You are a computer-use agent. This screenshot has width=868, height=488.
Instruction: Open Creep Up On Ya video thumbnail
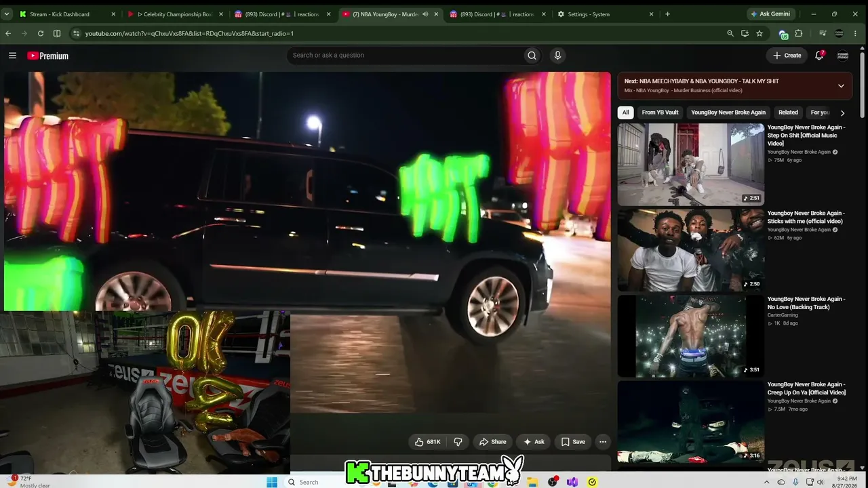point(690,422)
